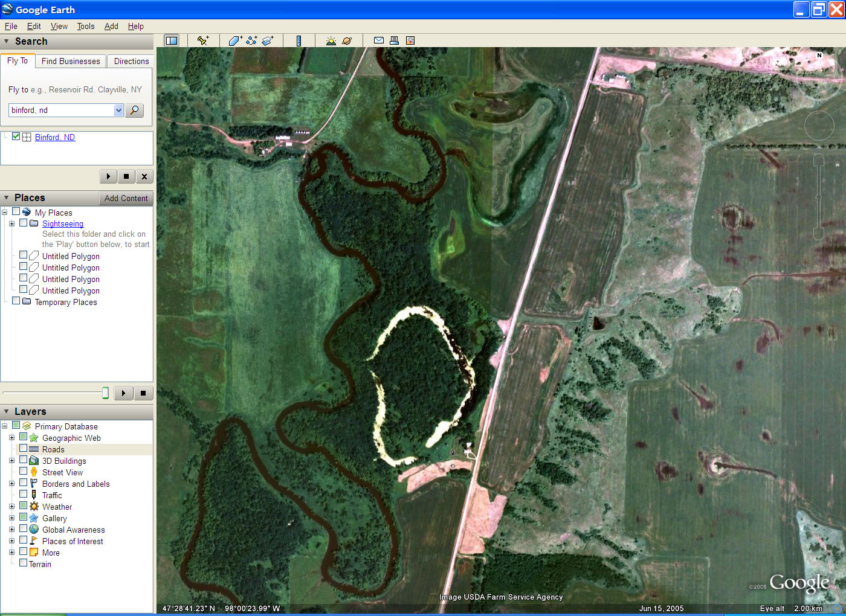Image resolution: width=846 pixels, height=616 pixels.
Task: Expand the Weather layer node
Action: (11, 507)
